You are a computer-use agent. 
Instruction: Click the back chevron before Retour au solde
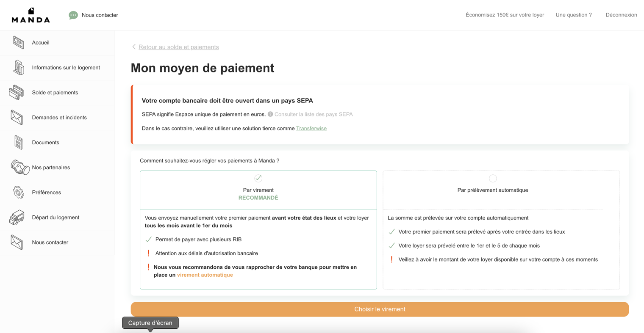pyautogui.click(x=134, y=47)
